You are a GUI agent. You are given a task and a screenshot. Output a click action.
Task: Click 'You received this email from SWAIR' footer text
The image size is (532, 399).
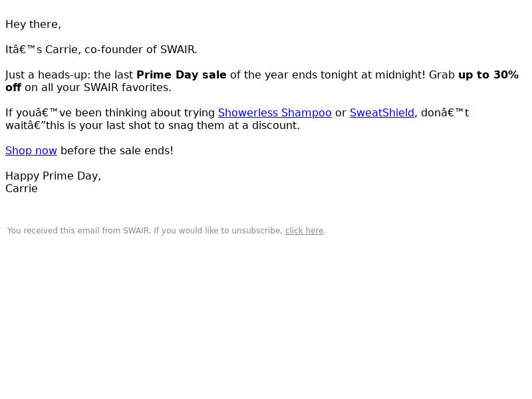(78, 231)
